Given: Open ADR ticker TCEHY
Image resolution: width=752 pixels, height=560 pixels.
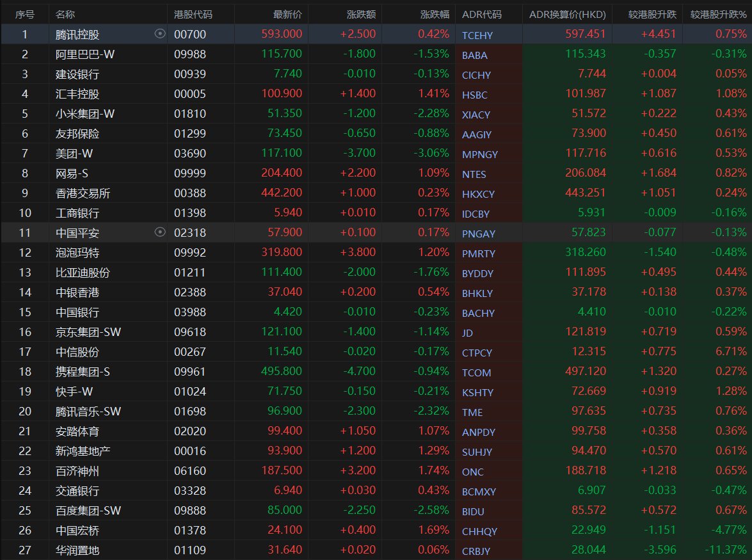Looking at the screenshot, I should pos(477,36).
